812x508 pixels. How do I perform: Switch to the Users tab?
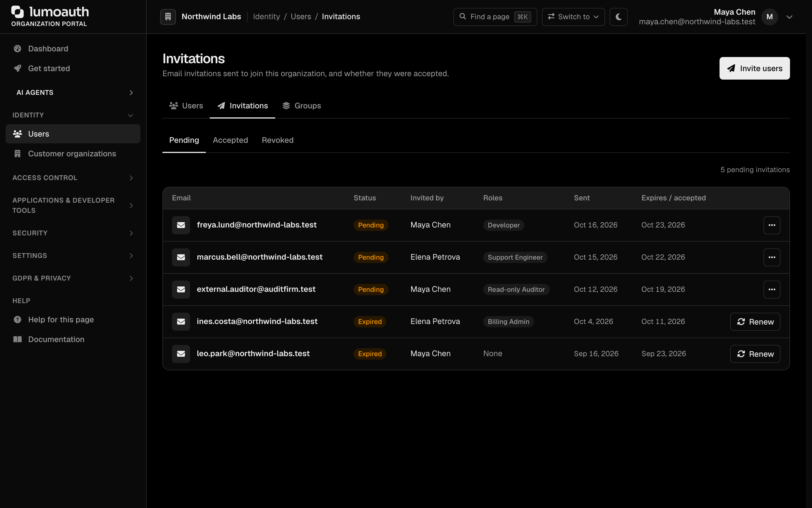tap(186, 106)
